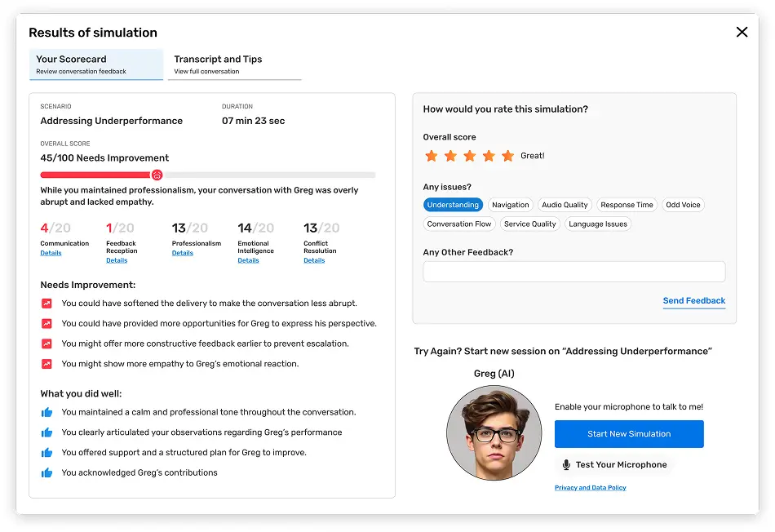The width and height of the screenshot is (775, 532).
Task: Click the sad face marker on score bar
Action: 157,175
